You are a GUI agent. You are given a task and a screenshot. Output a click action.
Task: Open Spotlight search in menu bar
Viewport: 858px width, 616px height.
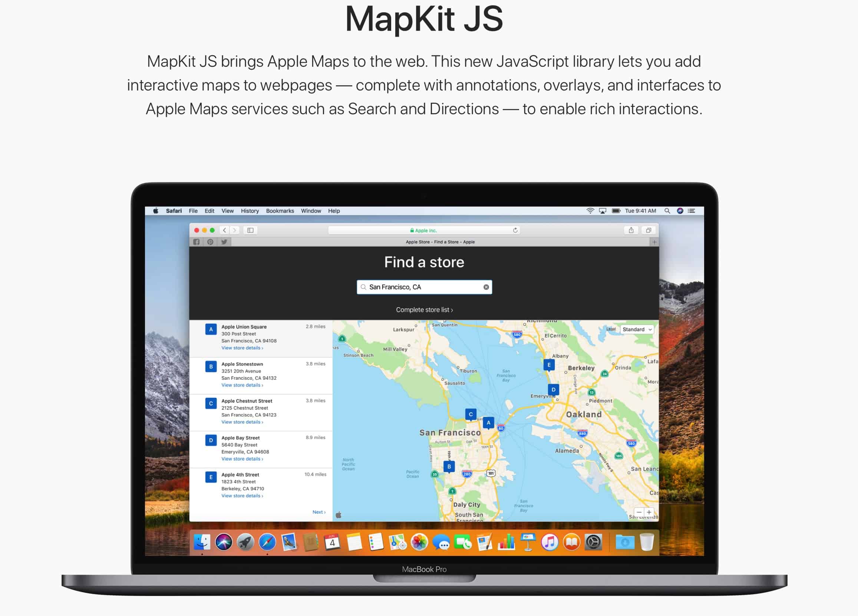pos(667,211)
